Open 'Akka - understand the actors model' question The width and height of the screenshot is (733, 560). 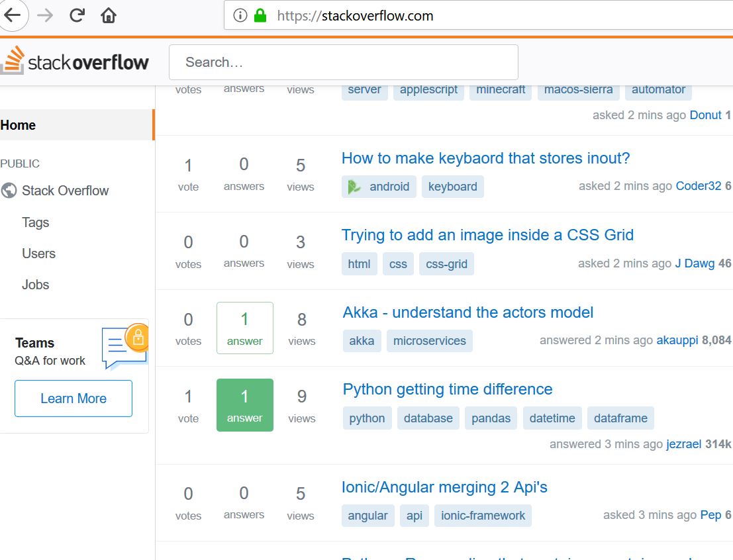467,312
